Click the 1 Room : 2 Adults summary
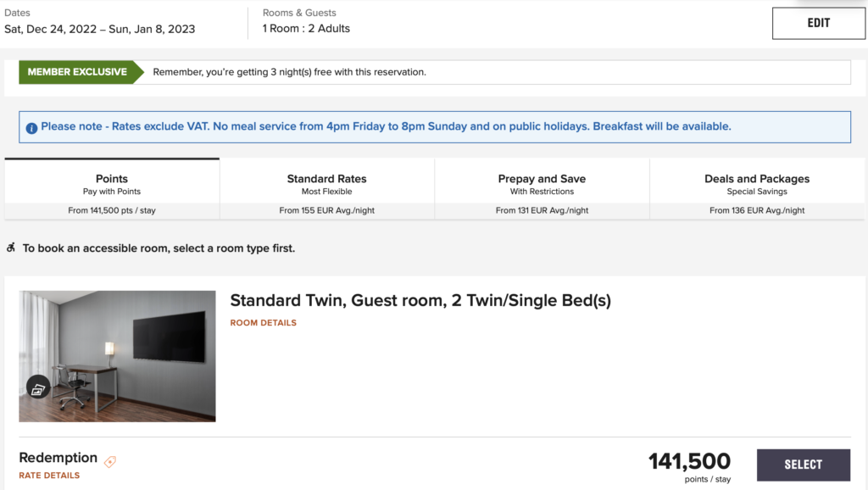Screen dimensions: 868x490 306,29
